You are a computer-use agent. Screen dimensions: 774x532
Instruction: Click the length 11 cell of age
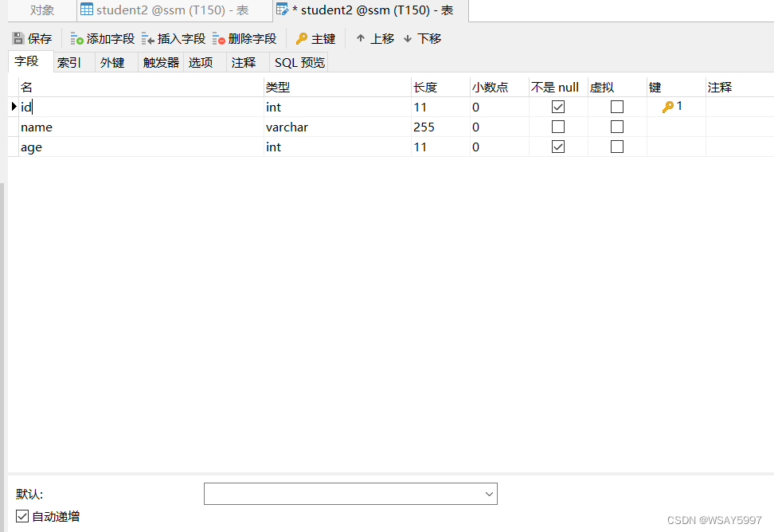click(441, 147)
